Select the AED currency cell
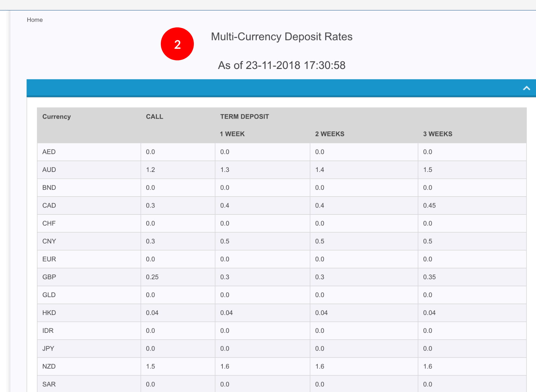Image resolution: width=536 pixels, height=392 pixels. click(49, 152)
